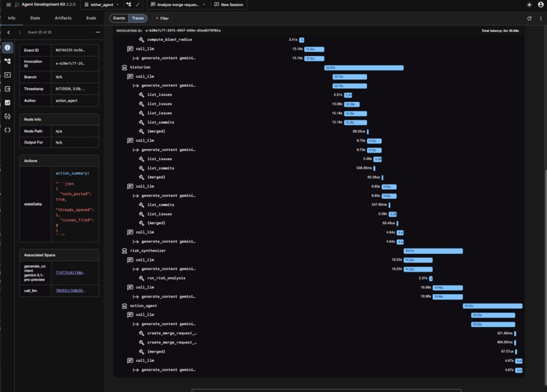547x392 pixels.
Task: Open the hamburger menu at top left
Action: 8,5
